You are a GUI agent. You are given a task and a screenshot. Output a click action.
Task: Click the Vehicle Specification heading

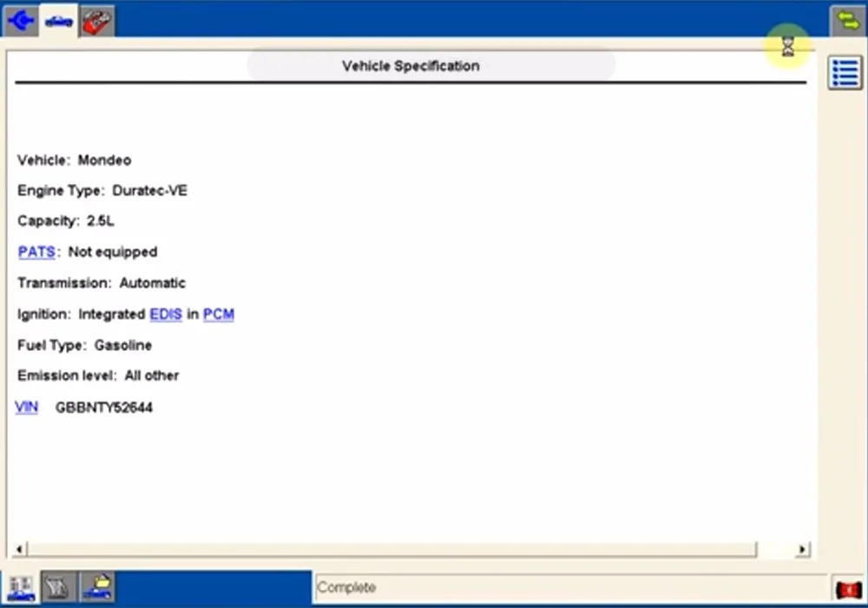(411, 66)
